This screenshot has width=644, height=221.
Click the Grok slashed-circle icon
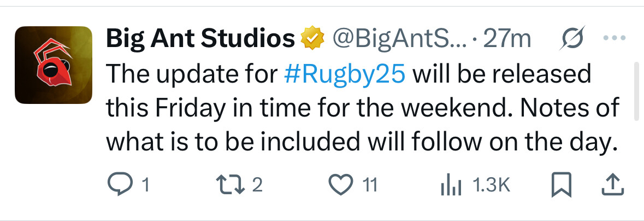coord(572,39)
